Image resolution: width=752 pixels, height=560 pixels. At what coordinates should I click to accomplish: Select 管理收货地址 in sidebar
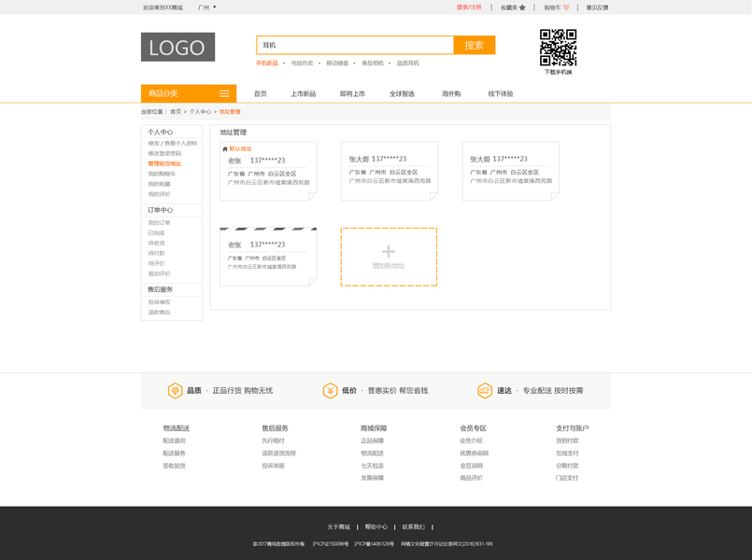point(164,164)
